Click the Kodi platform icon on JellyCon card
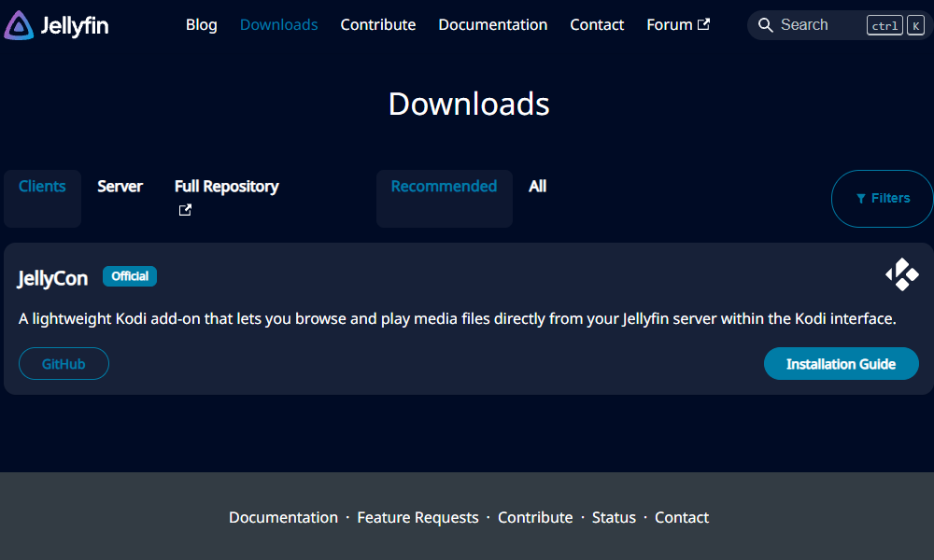The width and height of the screenshot is (934, 560). click(x=902, y=274)
